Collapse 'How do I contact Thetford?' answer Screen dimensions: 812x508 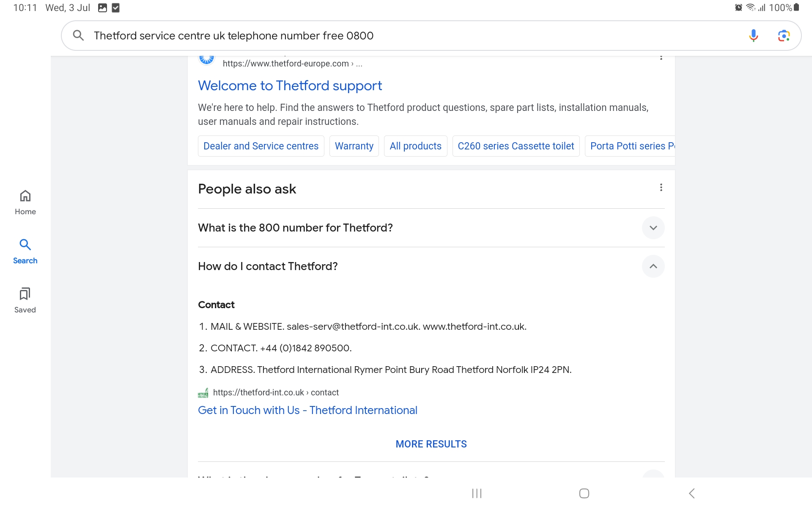click(653, 266)
